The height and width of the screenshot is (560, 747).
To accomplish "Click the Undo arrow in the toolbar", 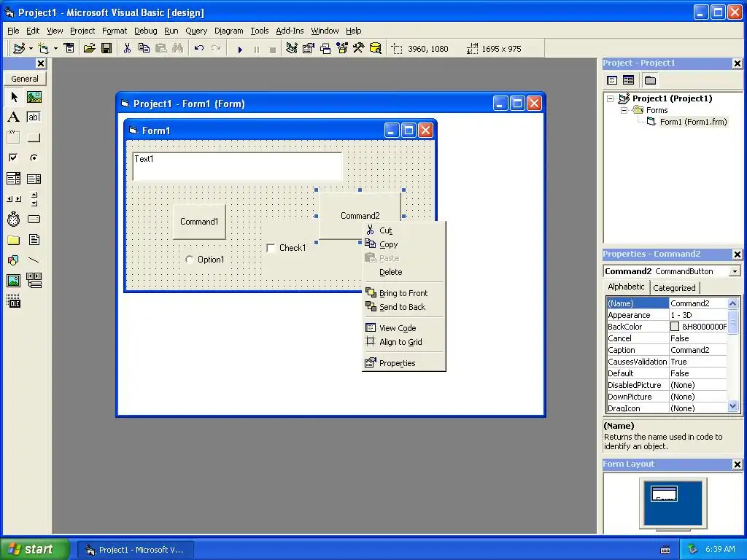I will (x=199, y=48).
